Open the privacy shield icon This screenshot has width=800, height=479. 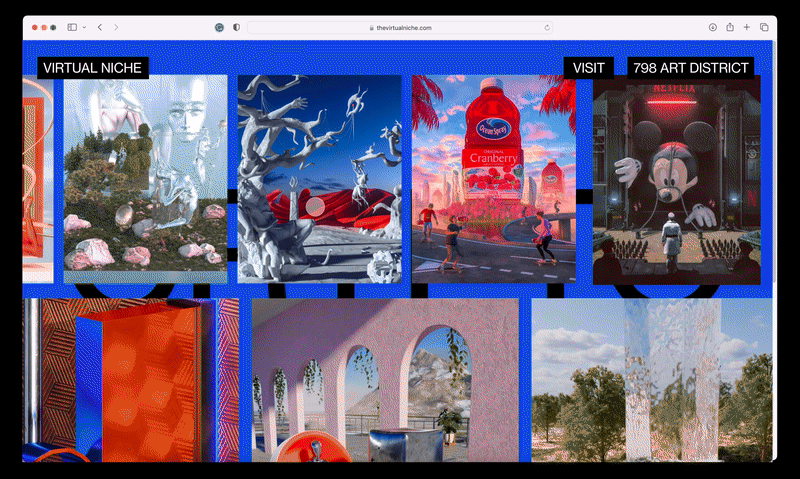click(236, 28)
